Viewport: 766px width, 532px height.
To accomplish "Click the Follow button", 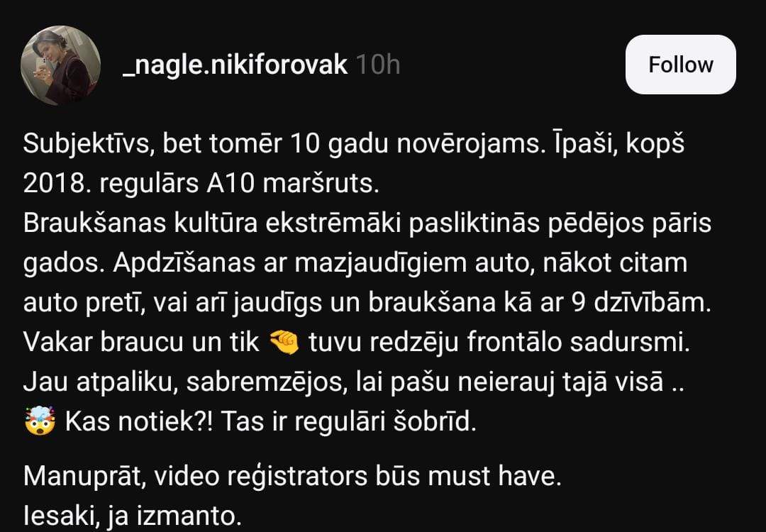I will (x=680, y=65).
